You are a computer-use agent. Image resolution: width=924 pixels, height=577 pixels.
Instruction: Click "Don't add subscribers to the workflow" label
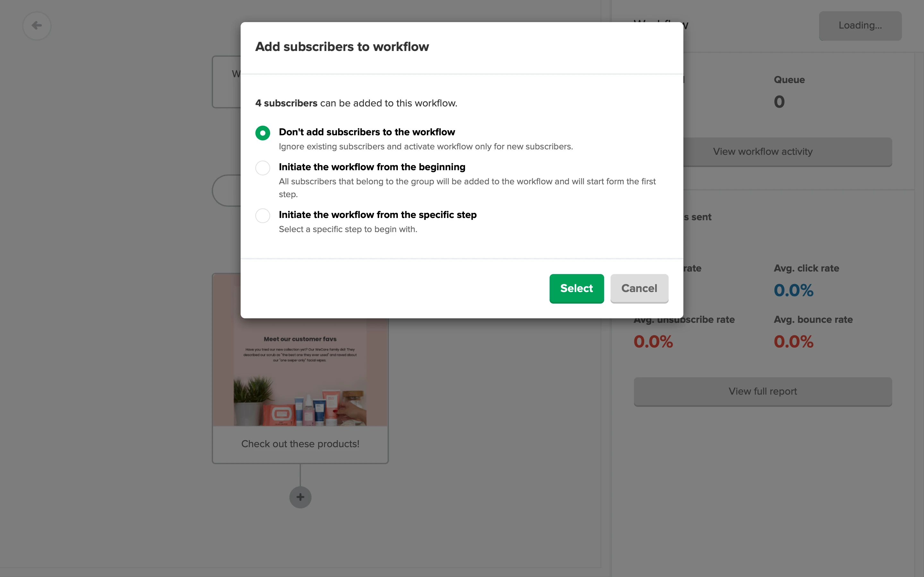pyautogui.click(x=366, y=132)
